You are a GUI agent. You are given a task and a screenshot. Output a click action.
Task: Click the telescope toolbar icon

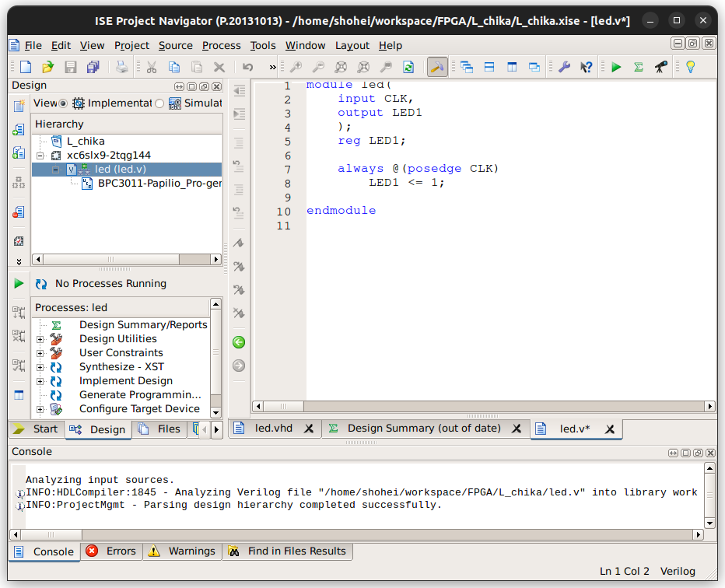[661, 67]
